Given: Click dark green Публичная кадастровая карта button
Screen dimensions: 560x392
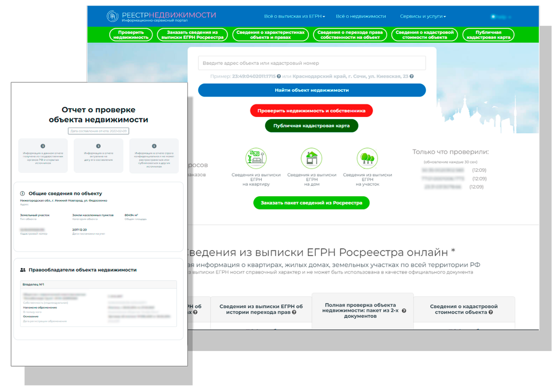Looking at the screenshot, I should pos(311,126).
